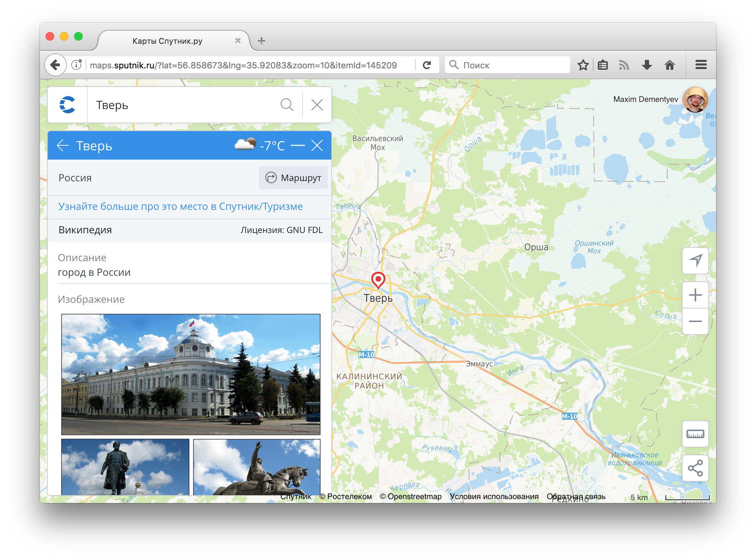
Task: Open the Спутник/Туризме link about this place
Action: tap(181, 206)
